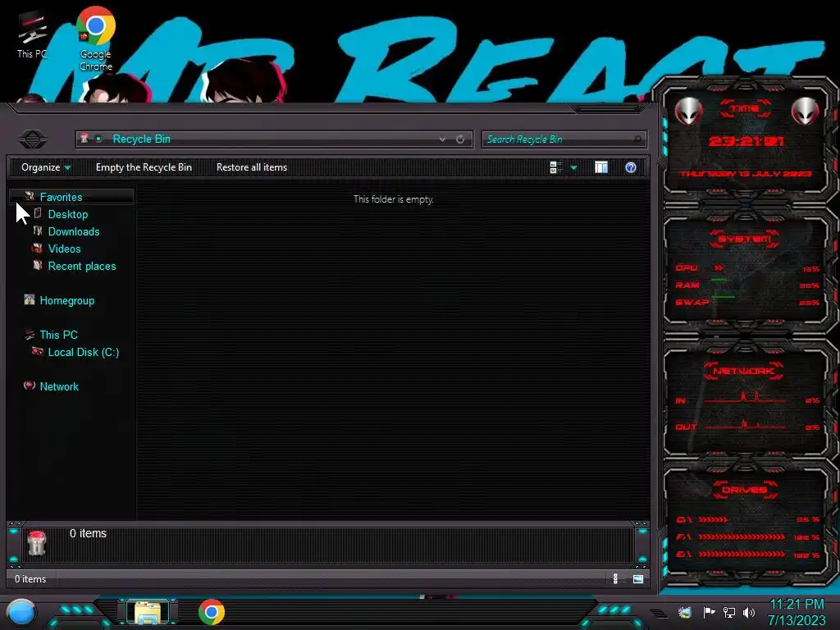Open Explorer help via question mark icon

[x=631, y=167]
